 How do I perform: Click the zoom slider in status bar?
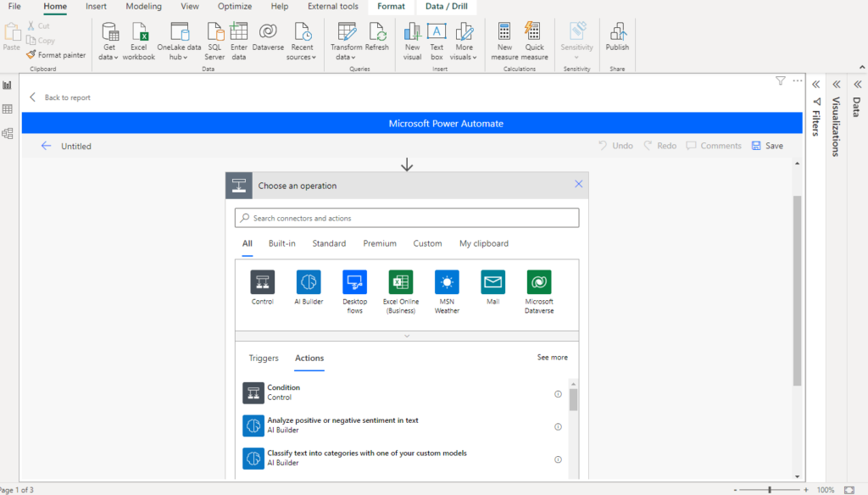770,490
